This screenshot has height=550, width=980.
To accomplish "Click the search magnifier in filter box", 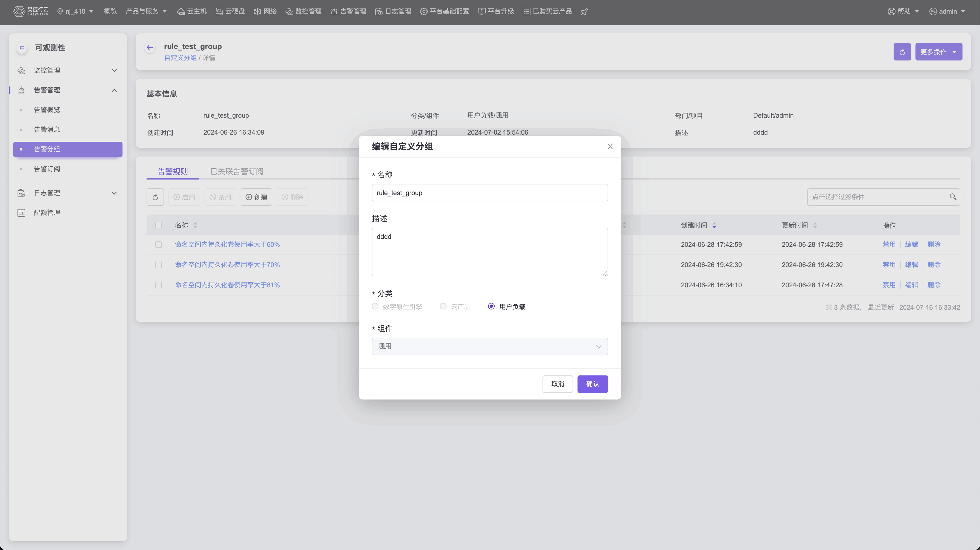I will point(953,197).
